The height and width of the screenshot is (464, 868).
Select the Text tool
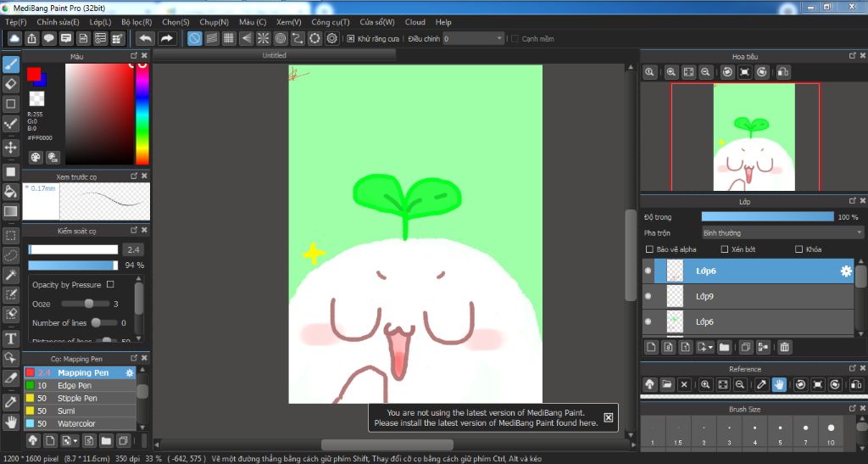tap(11, 338)
